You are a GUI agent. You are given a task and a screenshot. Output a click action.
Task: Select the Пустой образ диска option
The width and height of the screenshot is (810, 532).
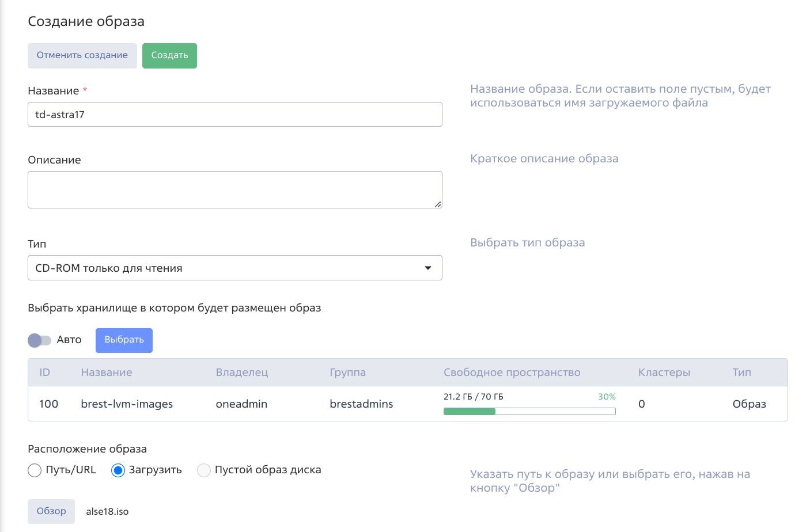204,470
